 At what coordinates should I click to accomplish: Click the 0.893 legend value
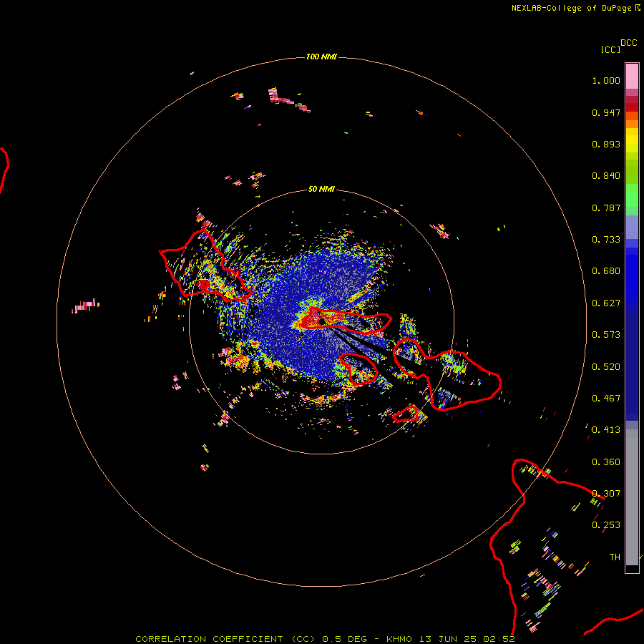coord(606,144)
